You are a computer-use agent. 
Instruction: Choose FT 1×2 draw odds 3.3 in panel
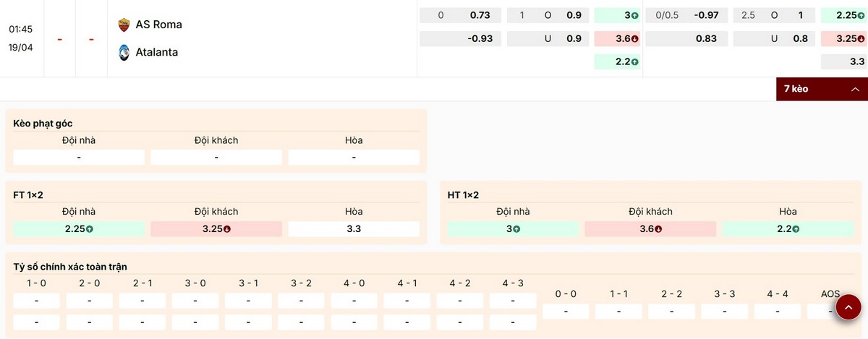click(354, 229)
